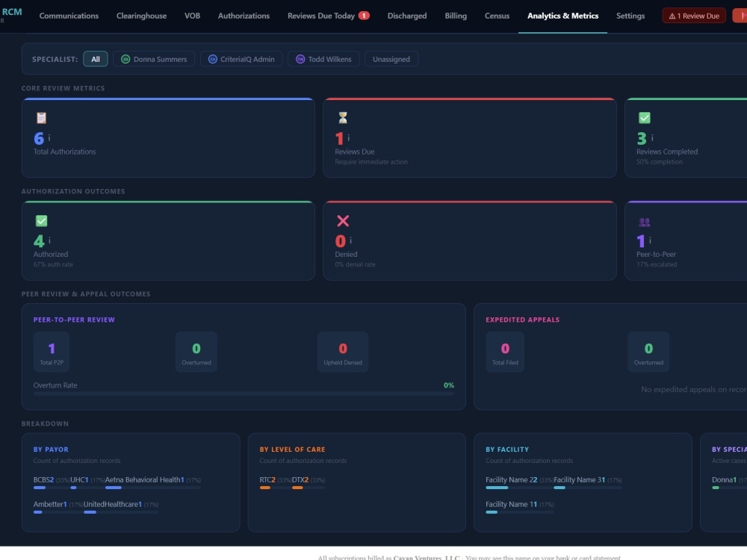This screenshot has width=747, height=560.
Task: Filter by specialist Todd Wilkens
Action: tap(323, 59)
